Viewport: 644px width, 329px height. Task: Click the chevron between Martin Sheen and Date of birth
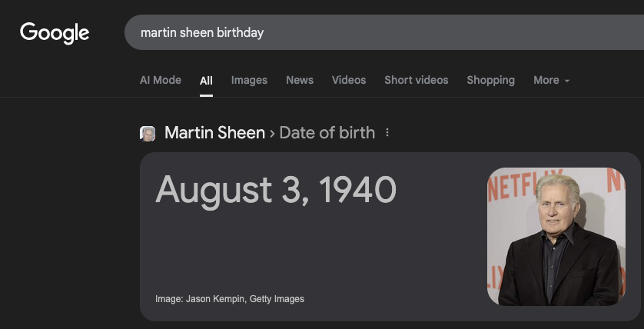coord(272,133)
